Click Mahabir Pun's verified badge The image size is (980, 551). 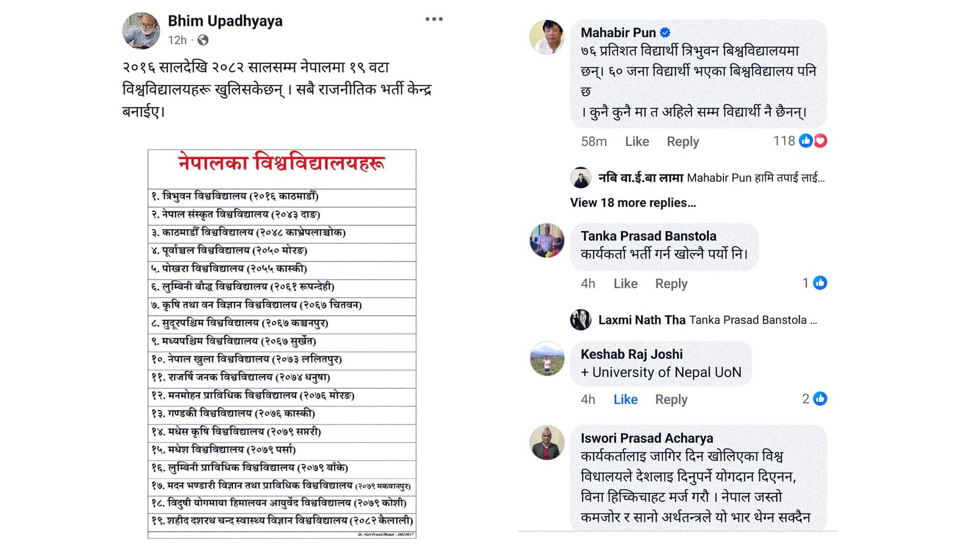pyautogui.click(x=665, y=33)
